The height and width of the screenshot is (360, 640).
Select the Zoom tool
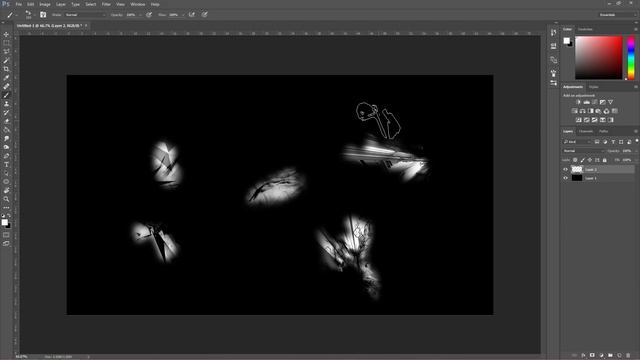pos(6,199)
